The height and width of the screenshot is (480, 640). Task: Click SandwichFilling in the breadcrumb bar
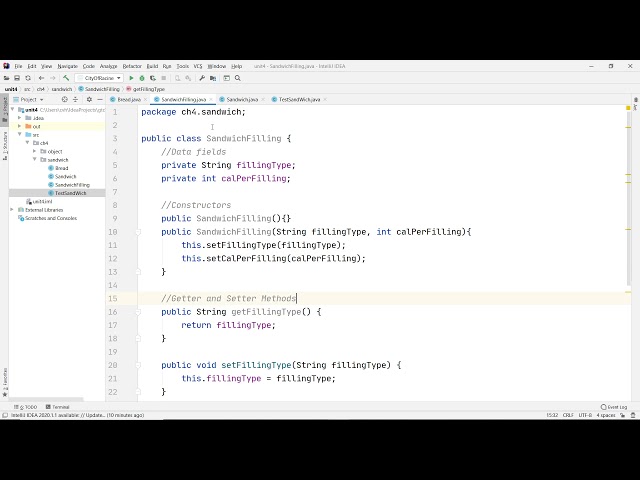click(99, 89)
